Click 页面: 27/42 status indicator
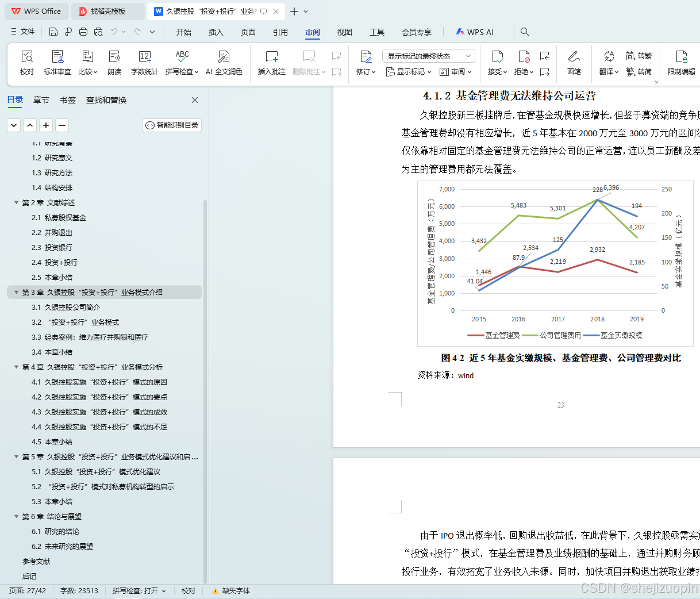The image size is (700, 599). pos(28,591)
